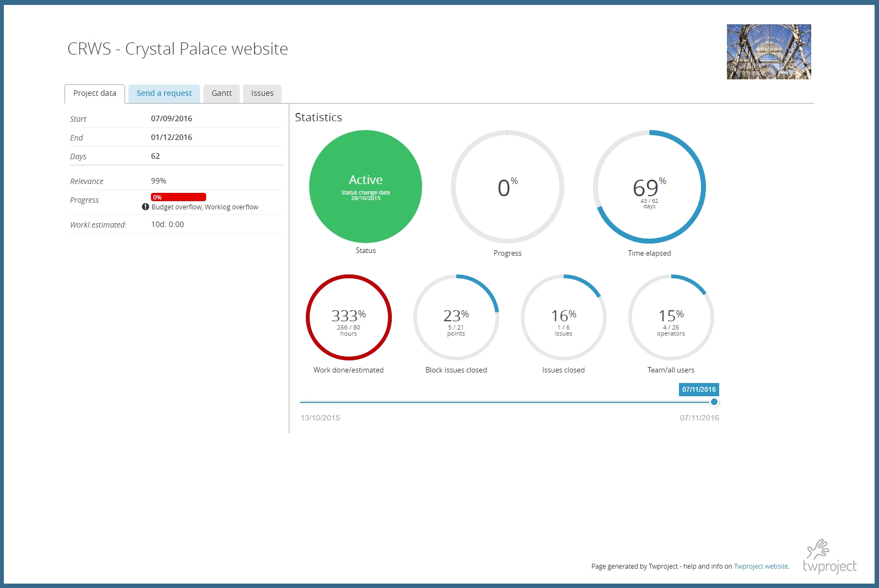Switch to the Gantt tab
The image size is (879, 588).
(222, 94)
